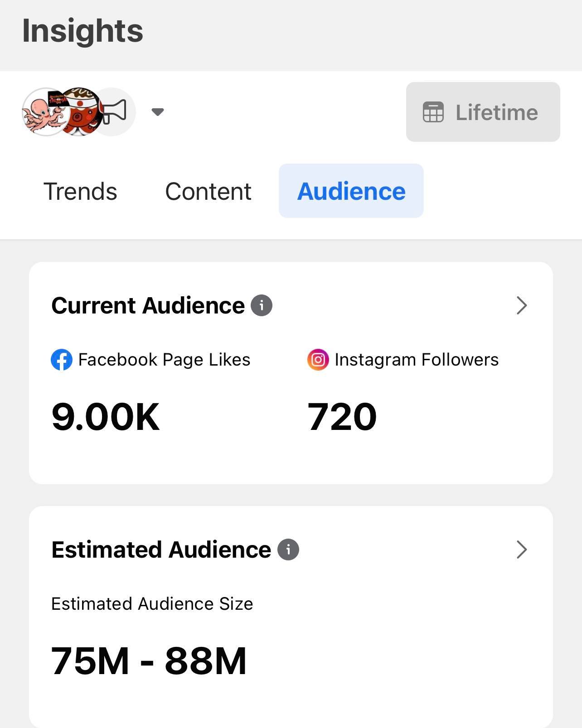The height and width of the screenshot is (728, 582).
Task: Open the account switcher dropdown arrow
Action: pos(158,112)
